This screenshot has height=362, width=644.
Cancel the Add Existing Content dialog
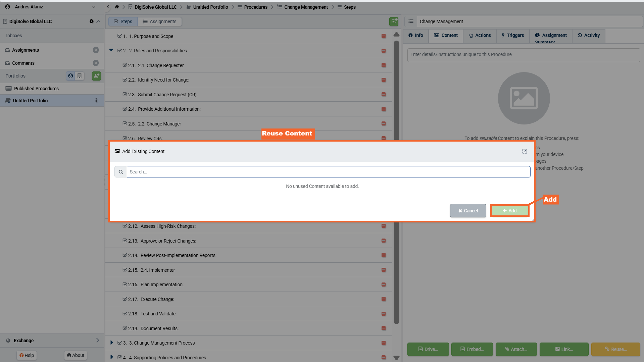click(468, 211)
